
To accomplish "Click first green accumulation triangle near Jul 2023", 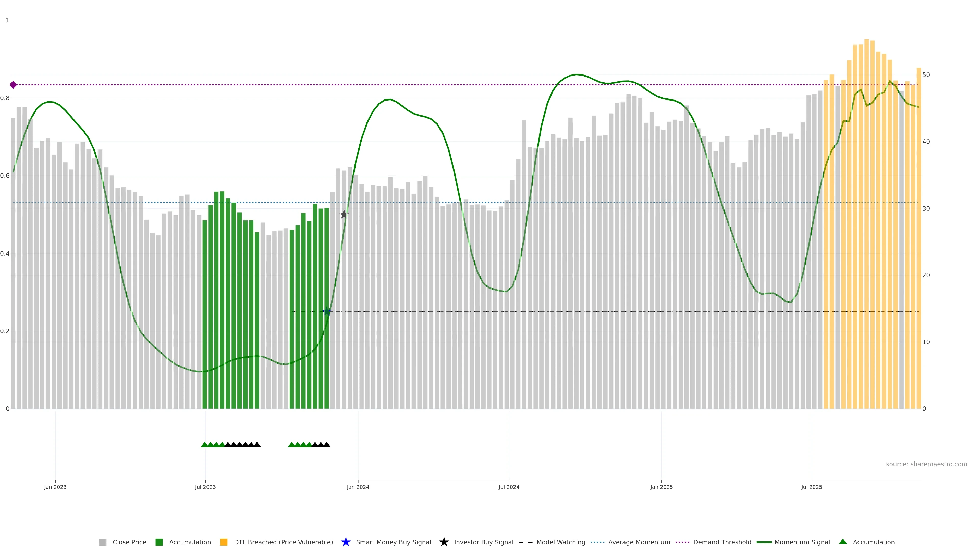I will pos(204,445).
